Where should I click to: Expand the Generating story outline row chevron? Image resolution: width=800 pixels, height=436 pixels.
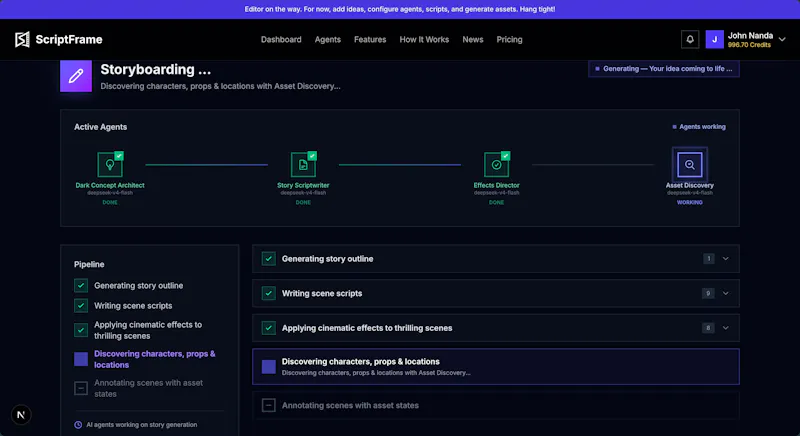726,259
